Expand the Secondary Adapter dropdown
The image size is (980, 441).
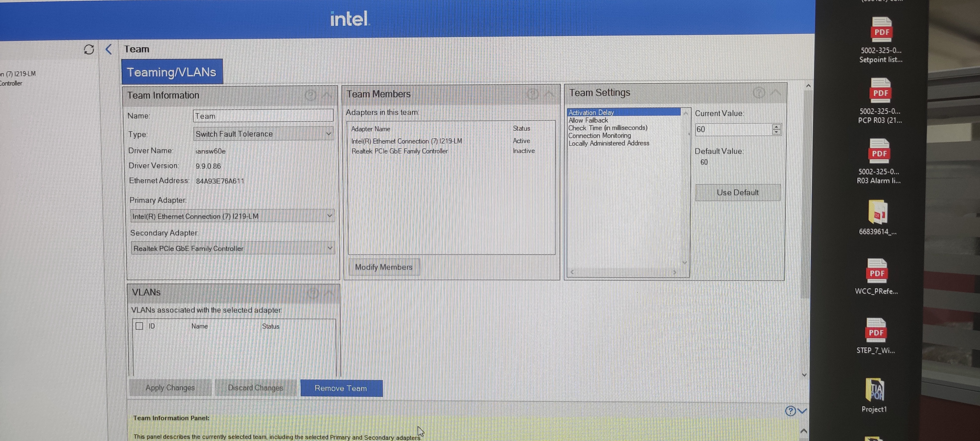(x=233, y=248)
